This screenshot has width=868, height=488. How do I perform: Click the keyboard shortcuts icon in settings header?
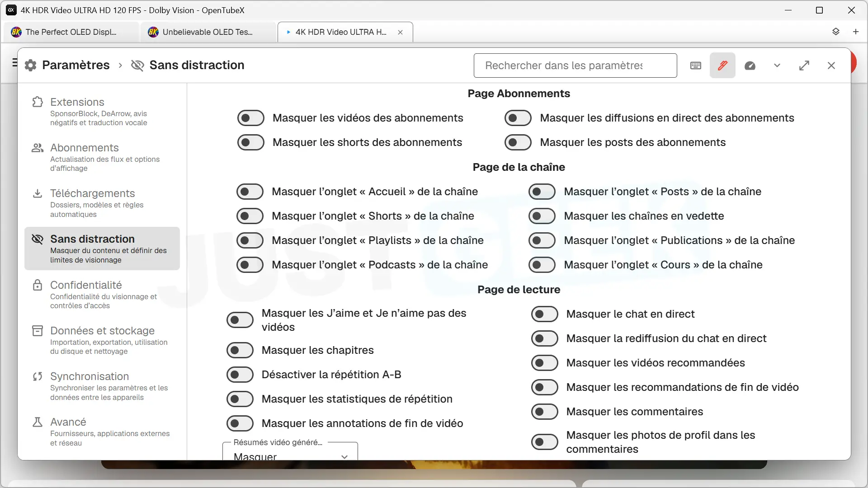[696, 66]
